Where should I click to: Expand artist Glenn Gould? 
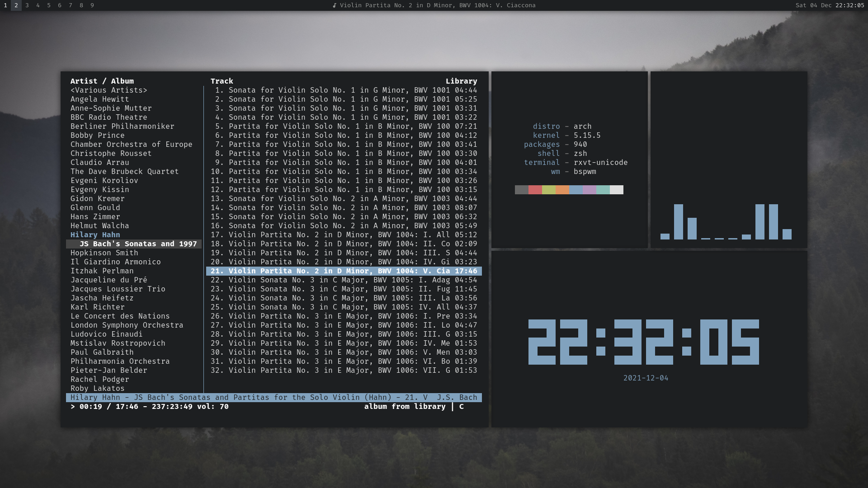[95, 208]
